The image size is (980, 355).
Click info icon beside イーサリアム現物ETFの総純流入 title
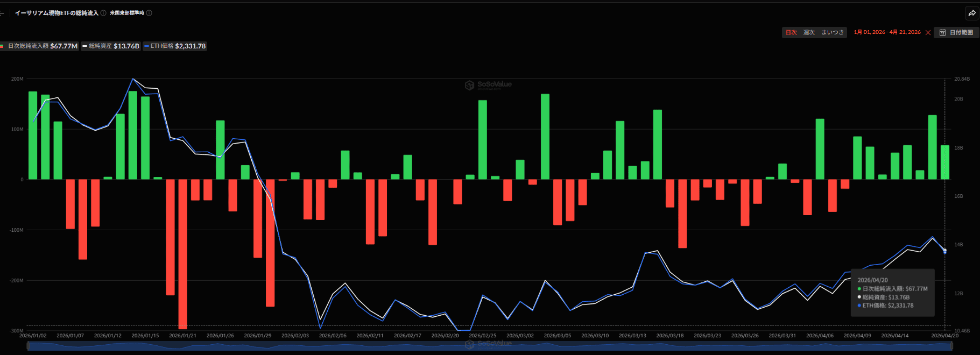pyautogui.click(x=103, y=13)
